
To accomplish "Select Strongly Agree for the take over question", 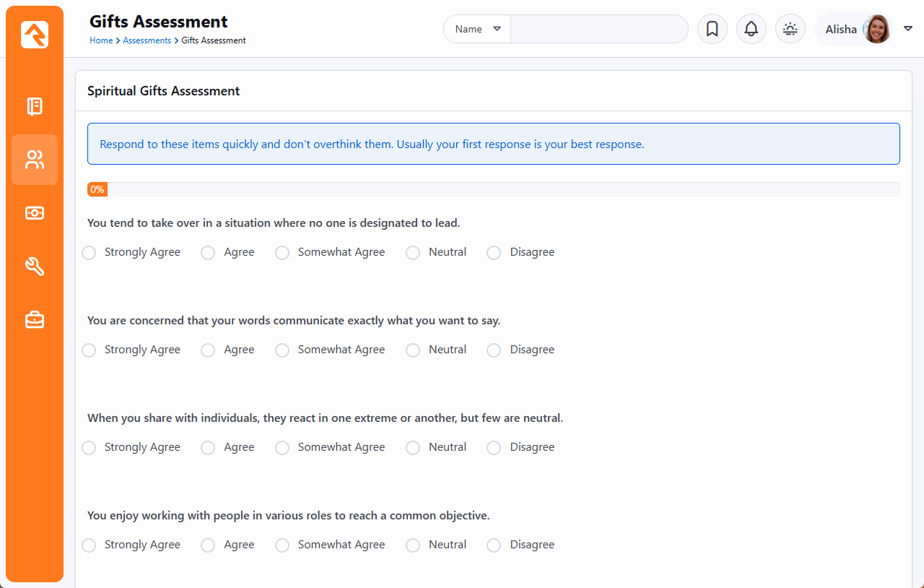I will 89,253.
